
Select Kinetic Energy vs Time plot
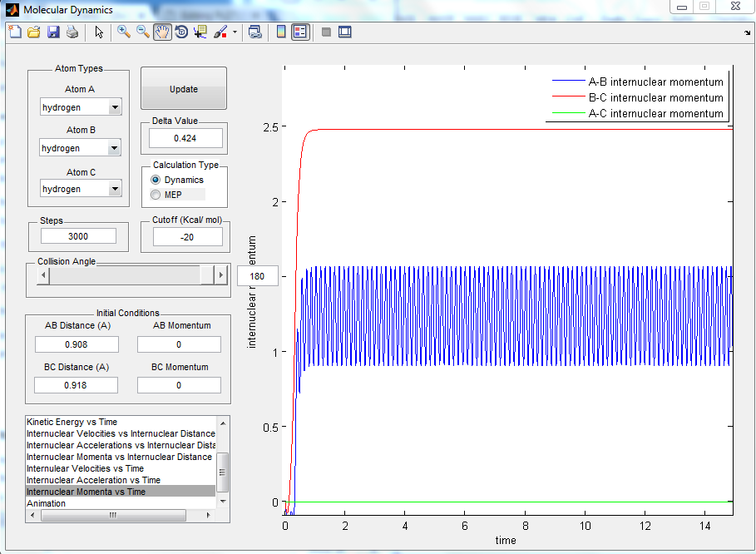72,422
